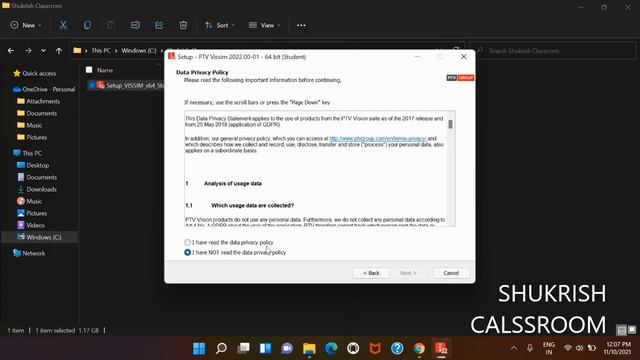This screenshot has height=360, width=640.
Task: Click the Cut icon in Explorer toolbar
Action: click(63, 25)
